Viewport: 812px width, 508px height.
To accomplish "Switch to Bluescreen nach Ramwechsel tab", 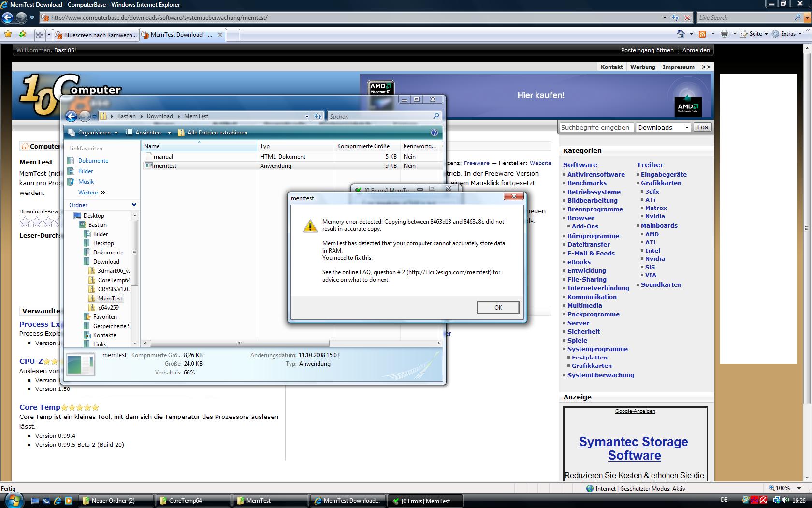I will (x=96, y=35).
